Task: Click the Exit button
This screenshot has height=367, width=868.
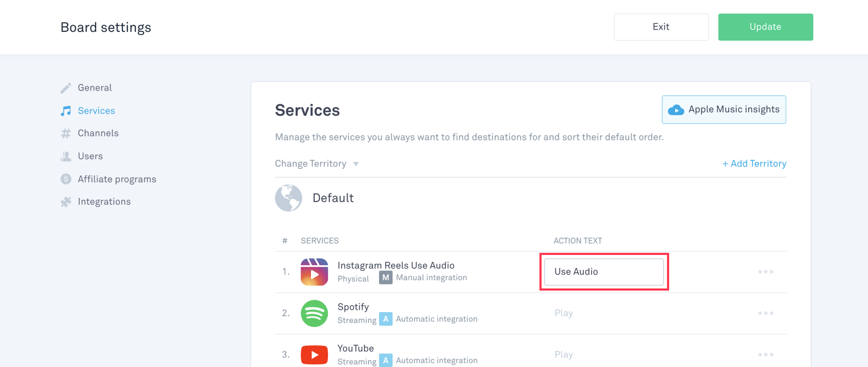Action: (661, 27)
